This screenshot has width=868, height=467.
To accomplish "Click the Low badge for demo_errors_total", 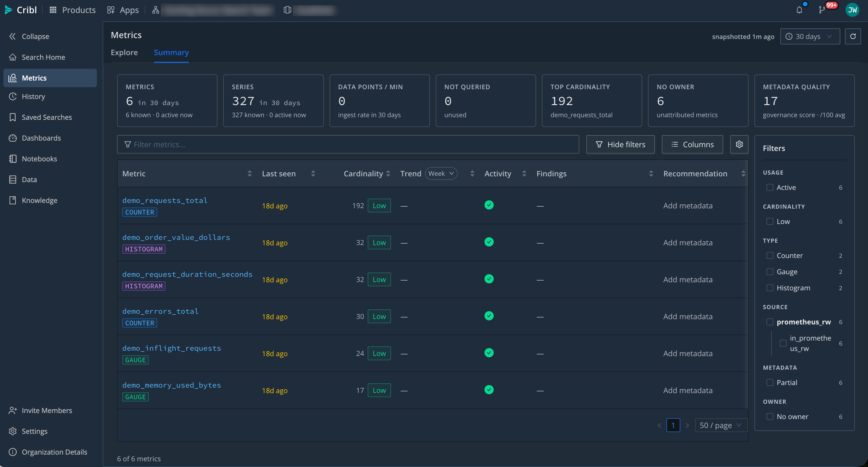I will click(x=379, y=316).
